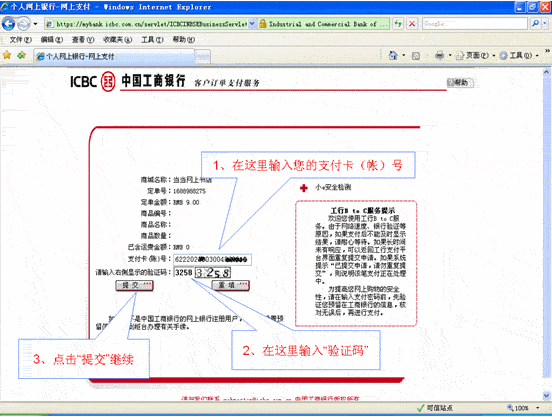This screenshot has height=417, width=552.
Task: Click the search magnifier icon
Action: coord(535,24)
